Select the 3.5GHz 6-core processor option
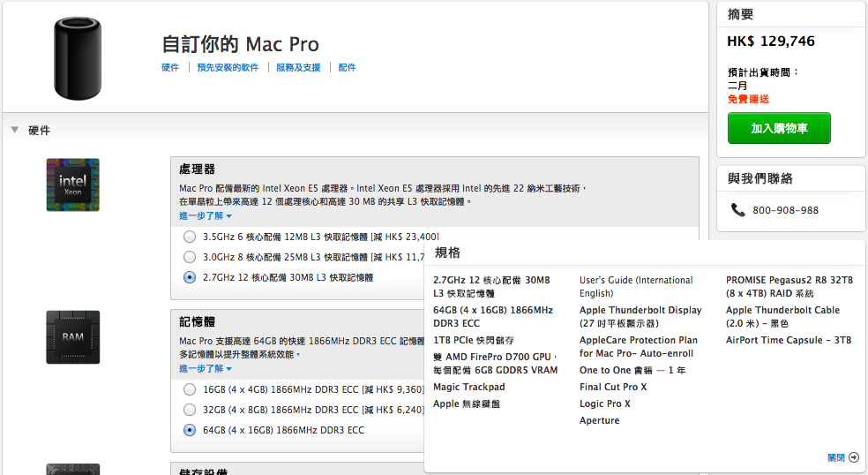Screen dimensions: 868x475 [190, 237]
